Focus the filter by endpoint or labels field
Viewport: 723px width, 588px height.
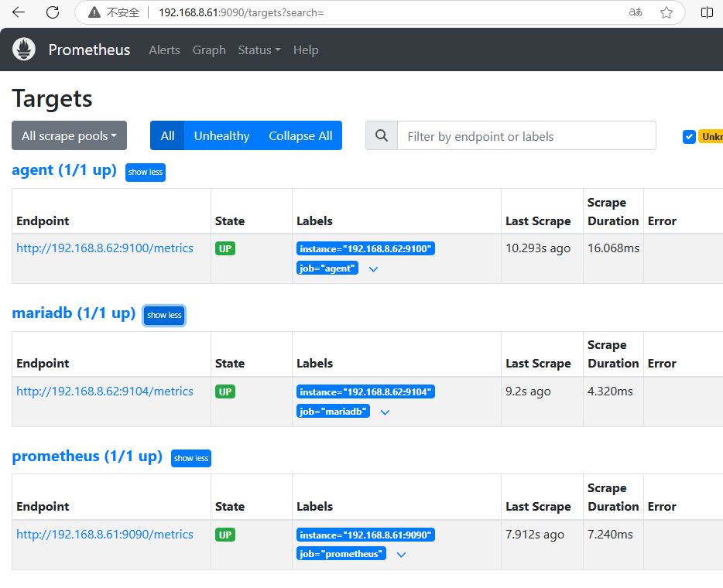click(x=526, y=136)
